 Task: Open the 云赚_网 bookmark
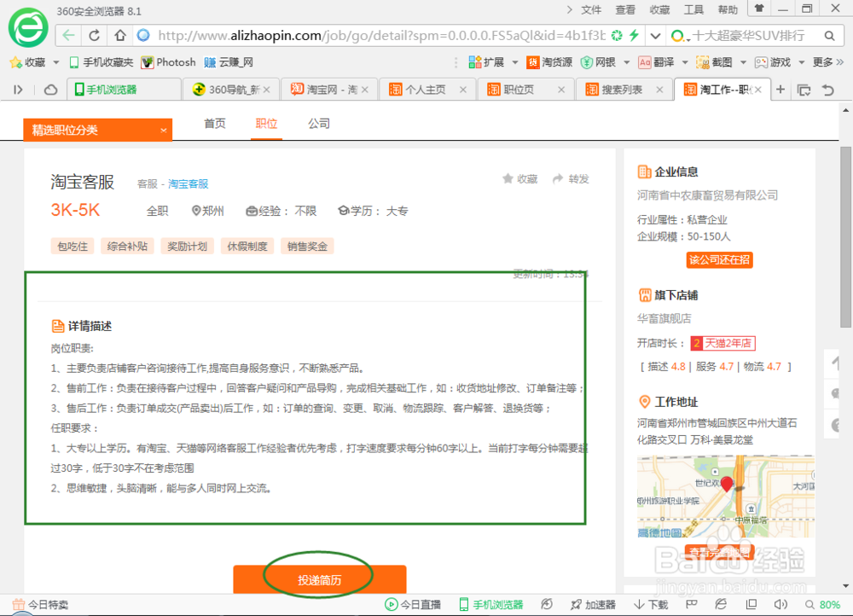229,62
